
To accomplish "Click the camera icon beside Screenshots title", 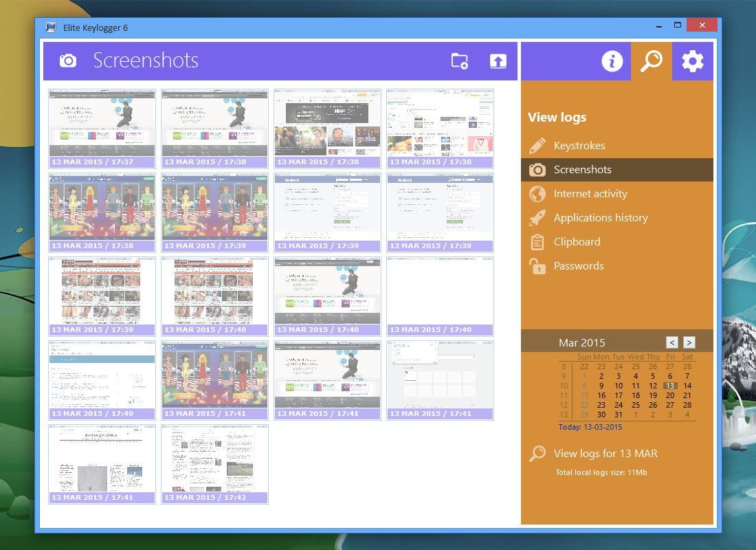I will pyautogui.click(x=68, y=60).
